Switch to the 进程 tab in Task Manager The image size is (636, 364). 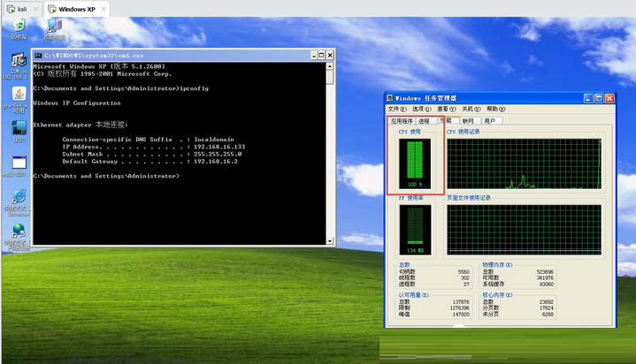[x=425, y=121]
